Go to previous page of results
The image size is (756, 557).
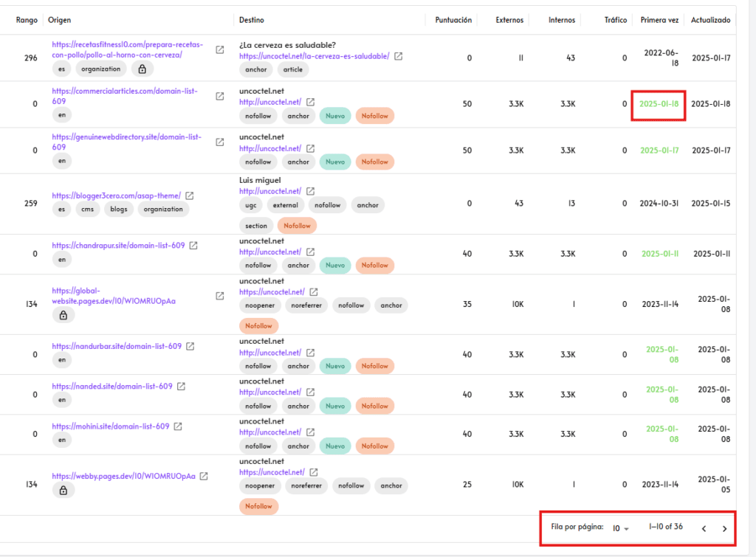[x=704, y=528]
